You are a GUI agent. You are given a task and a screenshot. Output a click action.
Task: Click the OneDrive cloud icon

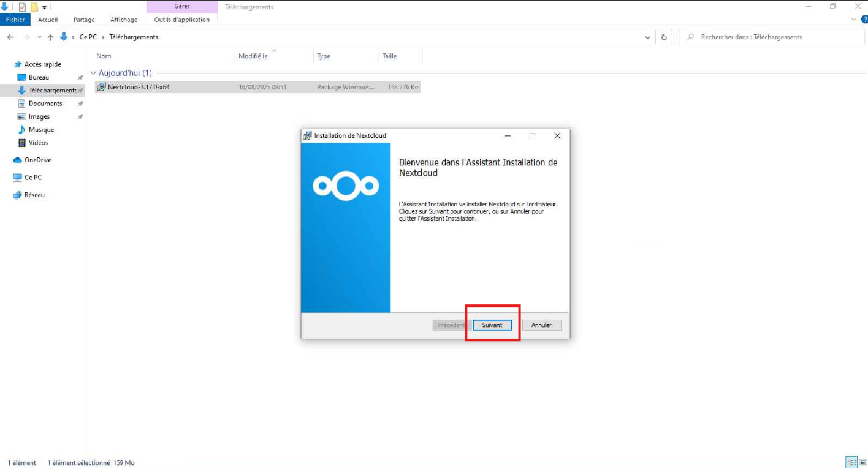pyautogui.click(x=17, y=160)
